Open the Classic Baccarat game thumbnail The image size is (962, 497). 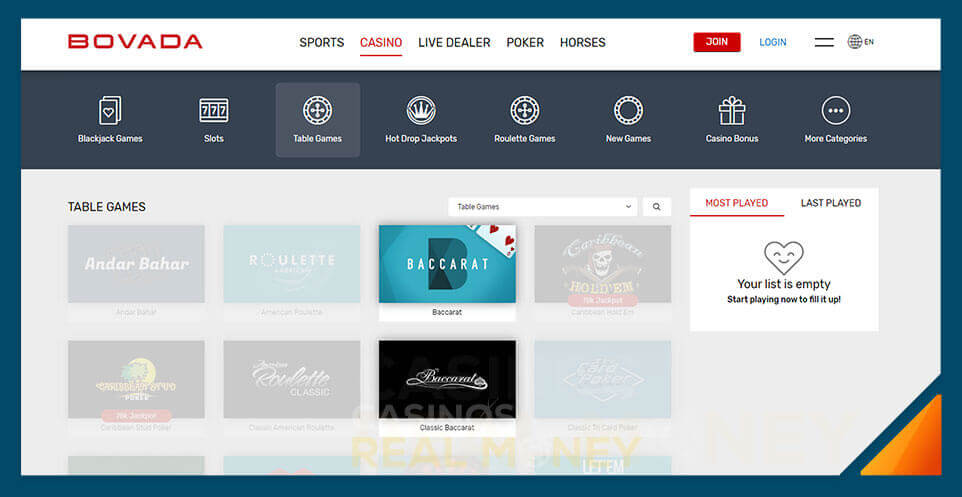447,379
